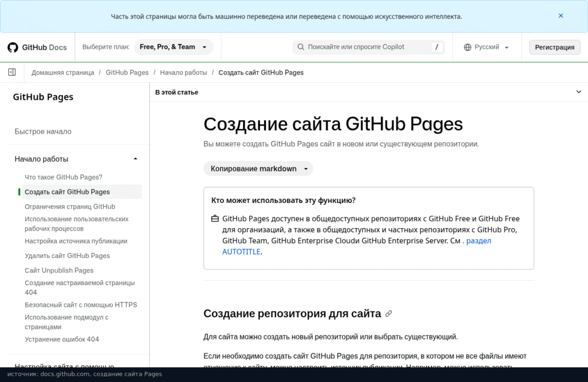Image resolution: width=588 pixels, height=382 pixels.
Task: Click the GitHub Octocat logo icon
Action: tap(13, 47)
